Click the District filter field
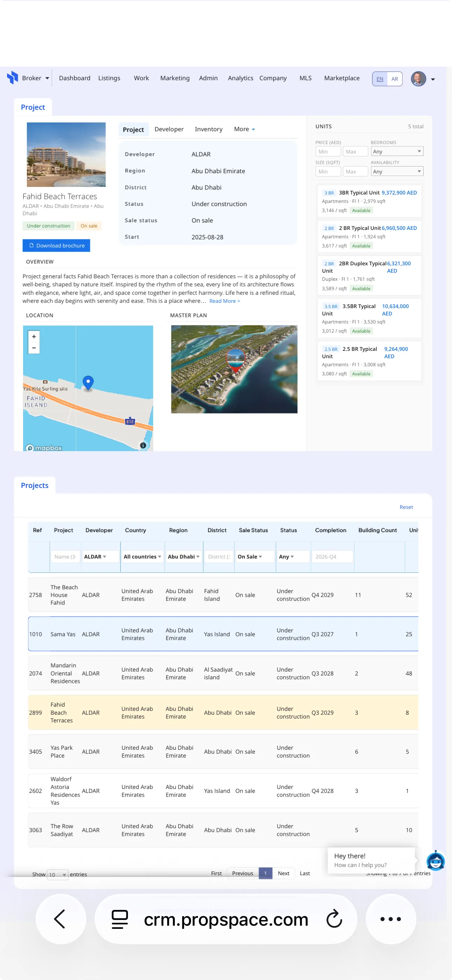452x980 pixels. [x=219, y=556]
